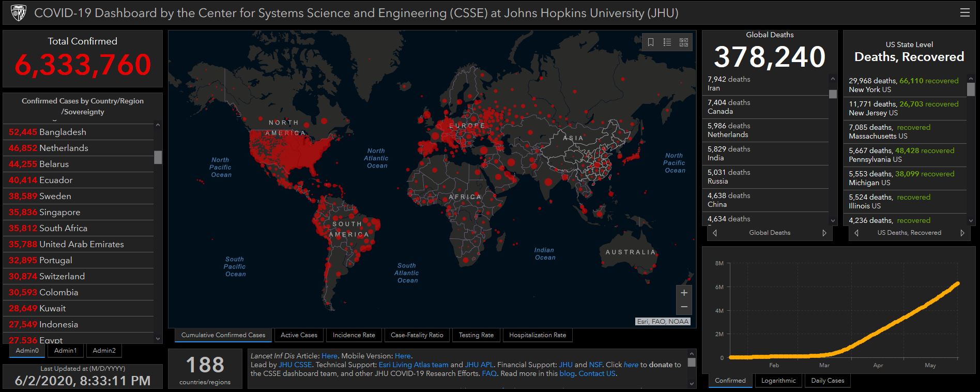Show the Confirmed chart tab

[x=730, y=381]
